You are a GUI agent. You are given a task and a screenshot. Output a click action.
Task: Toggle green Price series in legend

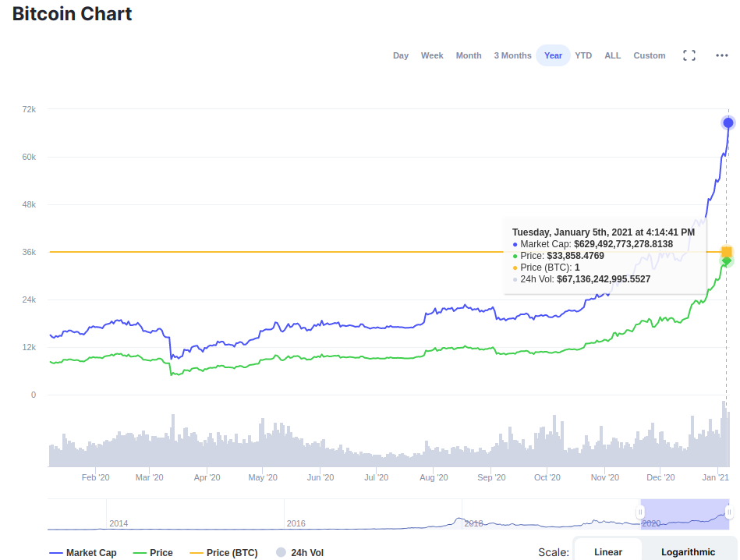tap(153, 552)
